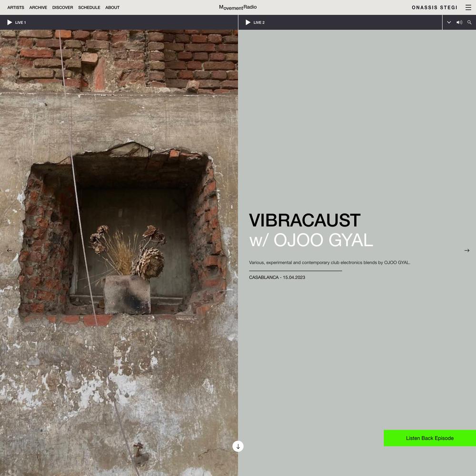Screen dimensions: 476x476
Task: Click the scroll-down arrow circle
Action: pyautogui.click(x=238, y=446)
